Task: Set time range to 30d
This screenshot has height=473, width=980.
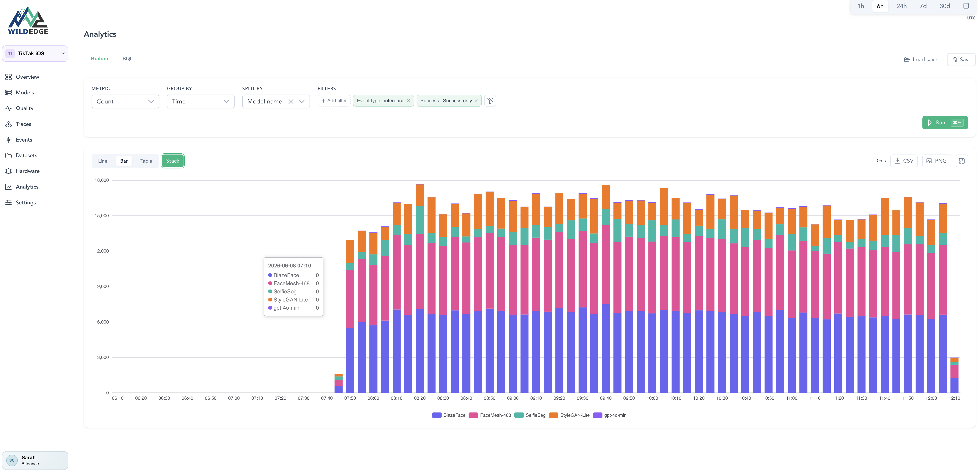Action: (945, 6)
